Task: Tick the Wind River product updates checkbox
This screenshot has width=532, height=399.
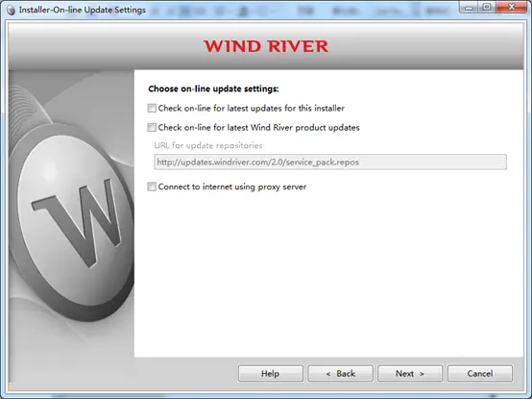Action: click(152, 127)
